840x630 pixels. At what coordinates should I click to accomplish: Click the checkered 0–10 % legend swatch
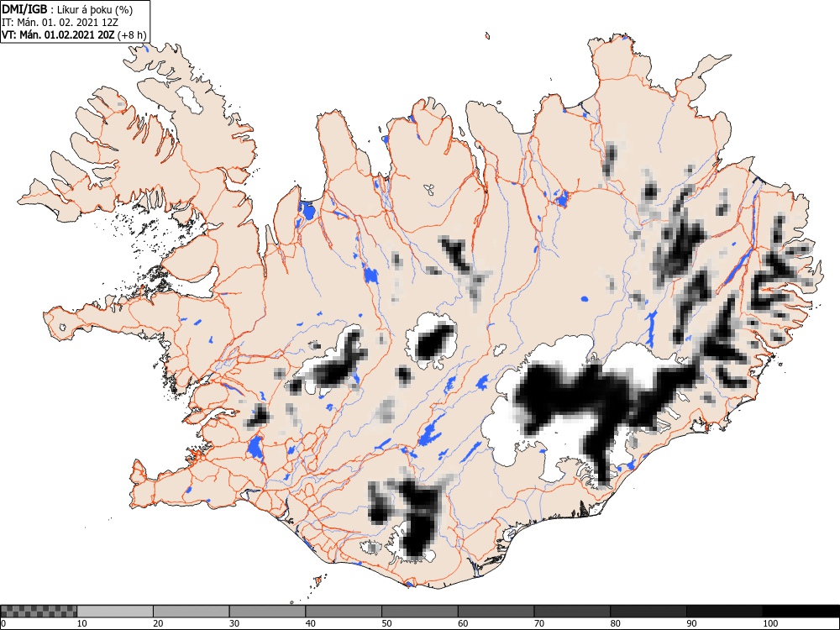[39, 612]
